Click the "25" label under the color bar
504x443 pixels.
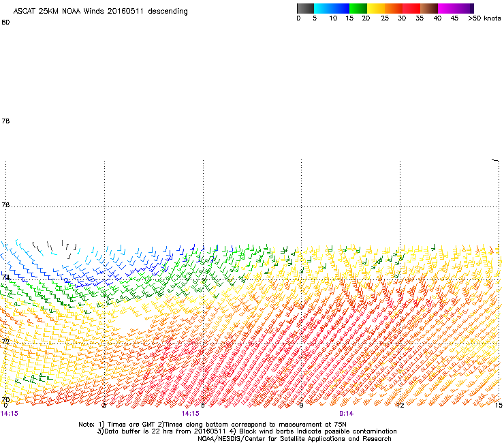(x=385, y=18)
